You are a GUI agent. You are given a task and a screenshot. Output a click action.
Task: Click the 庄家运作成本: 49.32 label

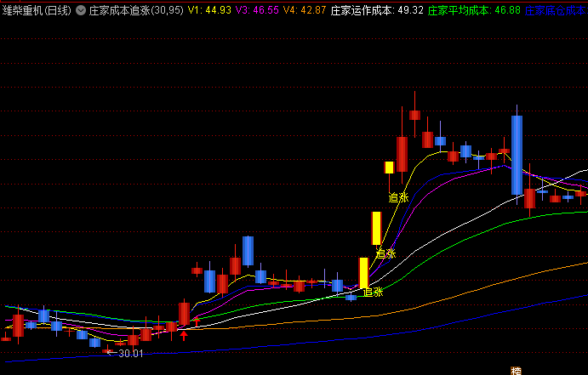click(x=377, y=10)
